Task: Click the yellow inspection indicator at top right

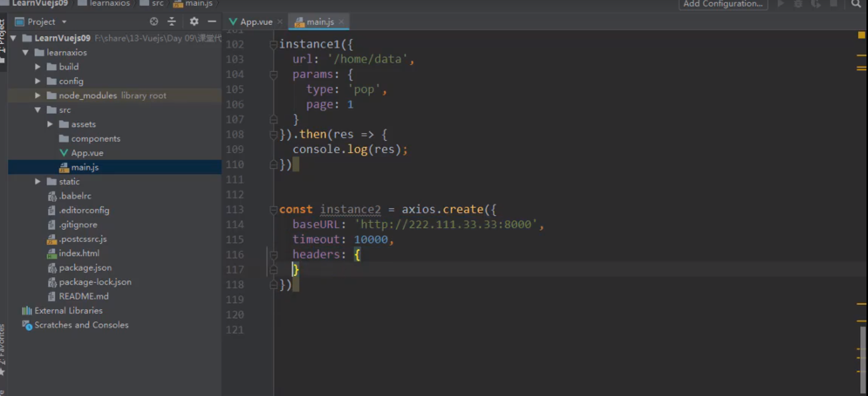Action: 861,35
